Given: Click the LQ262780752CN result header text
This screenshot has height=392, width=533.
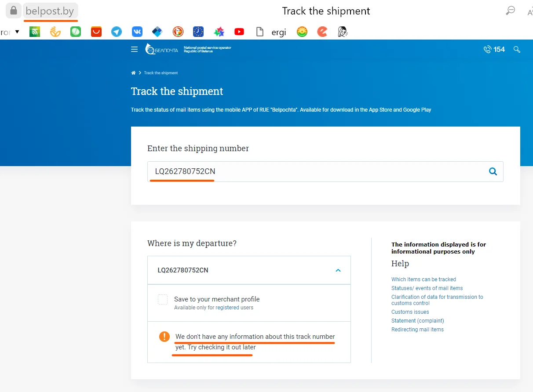Looking at the screenshot, I should pos(183,270).
